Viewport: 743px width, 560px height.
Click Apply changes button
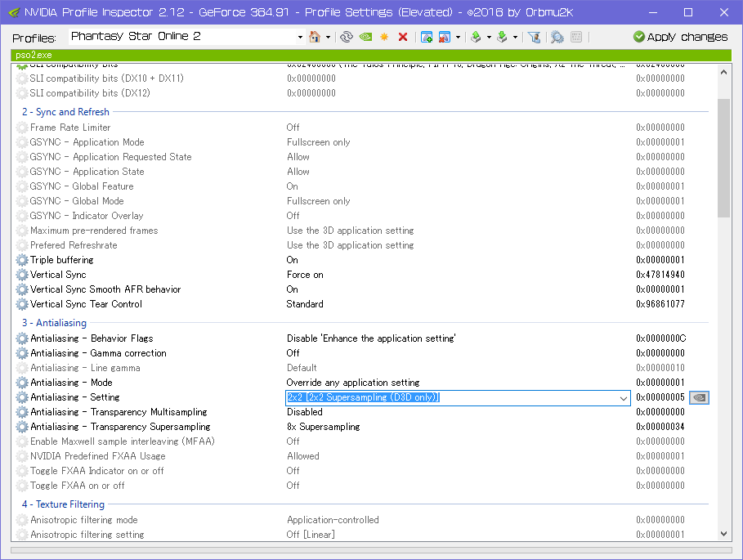[x=680, y=37]
